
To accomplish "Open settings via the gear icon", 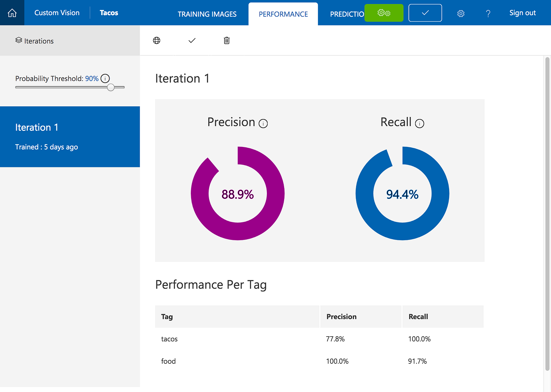I will tap(461, 13).
